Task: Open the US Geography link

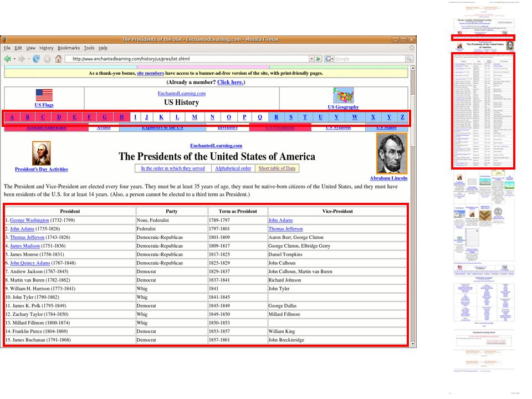Action: click(x=344, y=107)
